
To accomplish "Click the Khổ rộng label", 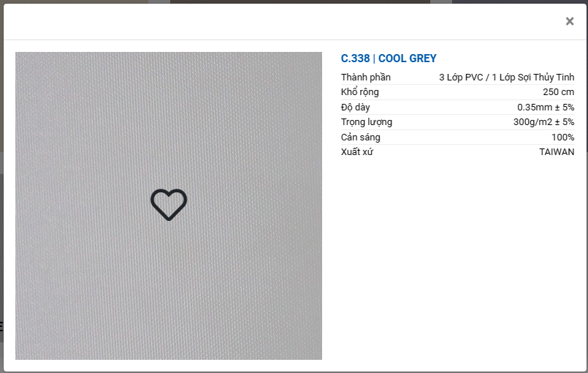I will [x=359, y=92].
